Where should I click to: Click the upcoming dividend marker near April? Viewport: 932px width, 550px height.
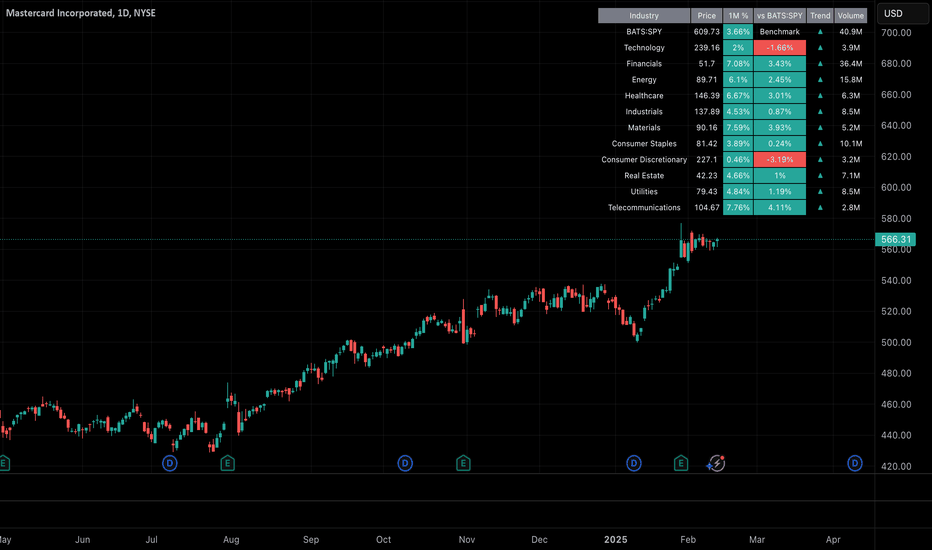[x=855, y=463]
